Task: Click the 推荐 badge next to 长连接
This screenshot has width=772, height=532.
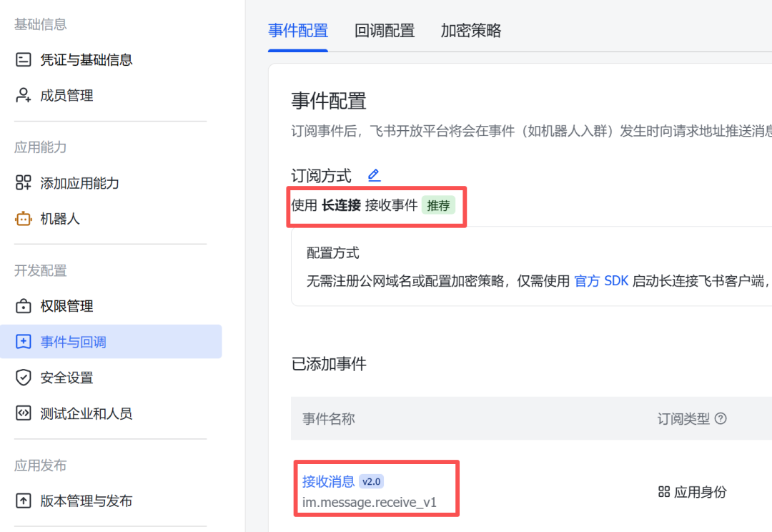Action: tap(439, 206)
